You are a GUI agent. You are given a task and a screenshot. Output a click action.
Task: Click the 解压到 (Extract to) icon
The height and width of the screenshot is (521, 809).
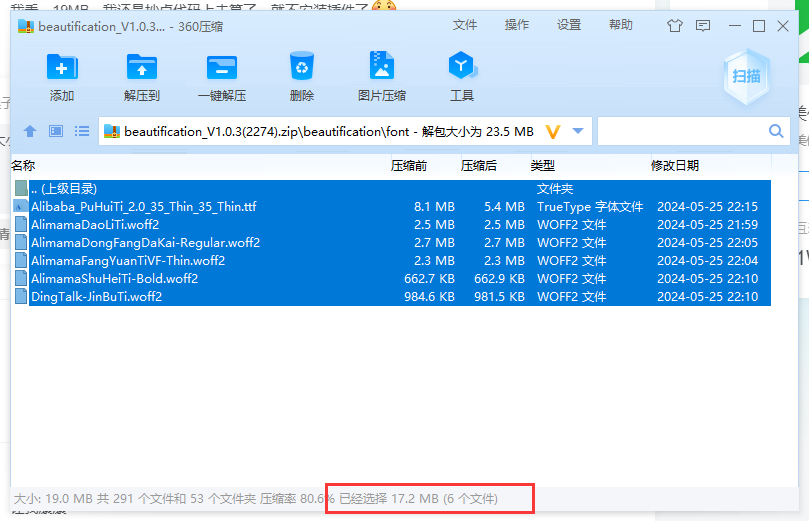(142, 67)
